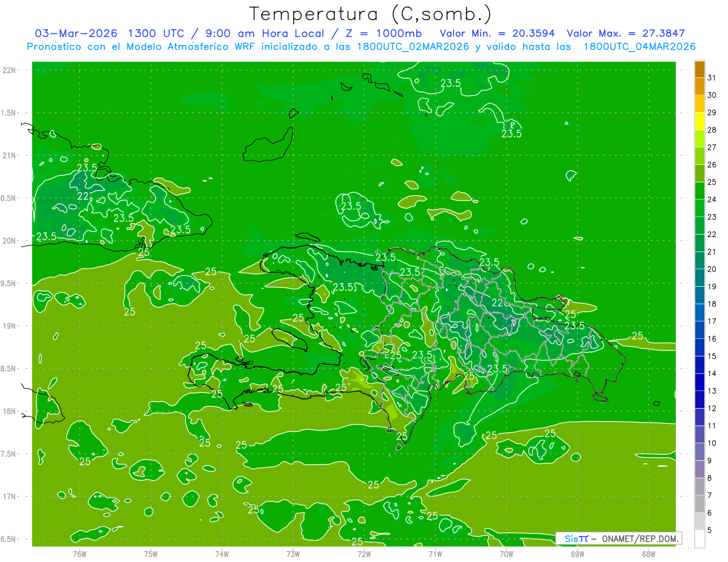This screenshot has height=562, width=728.
Task: Click color scale value "11"
Action: pos(712,426)
